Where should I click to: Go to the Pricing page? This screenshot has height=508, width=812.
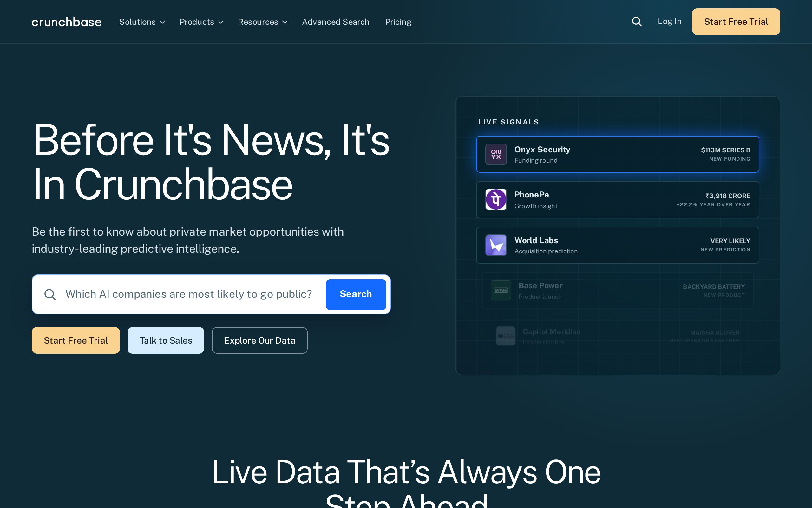[x=398, y=22]
